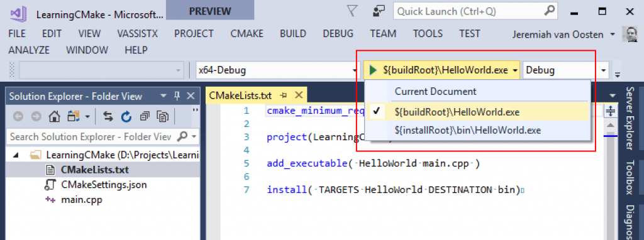644x240 pixels.
Task: Toggle auto-hide pin on Solution Explorer
Action: pyautogui.click(x=177, y=96)
